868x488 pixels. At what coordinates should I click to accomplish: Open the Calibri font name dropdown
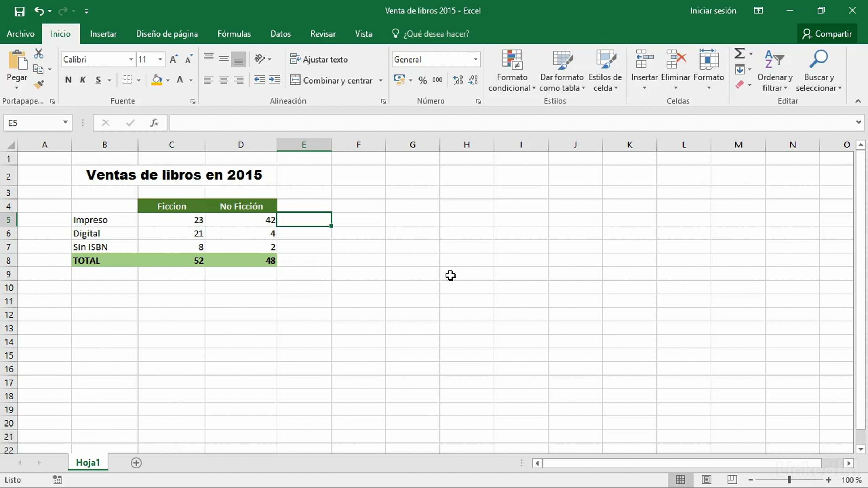131,59
